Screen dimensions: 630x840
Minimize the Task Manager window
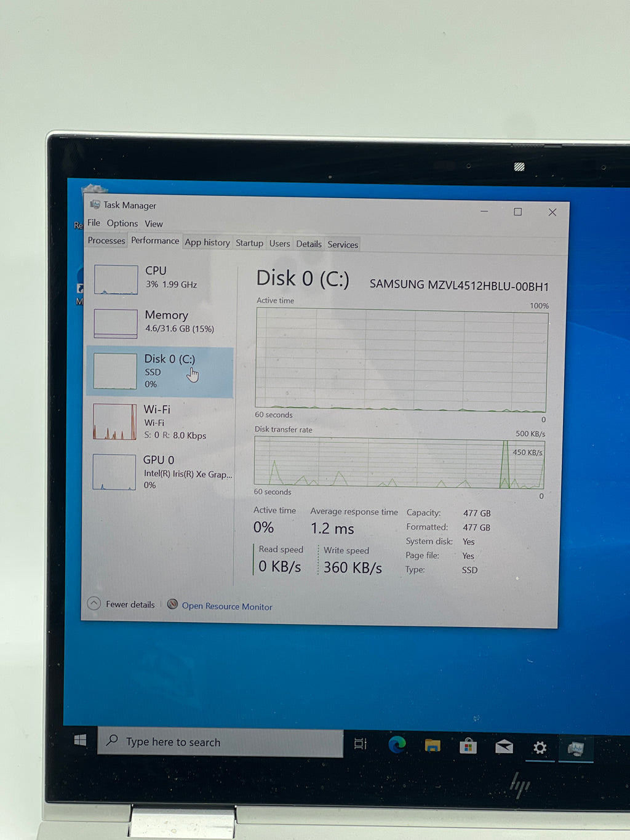[484, 211]
